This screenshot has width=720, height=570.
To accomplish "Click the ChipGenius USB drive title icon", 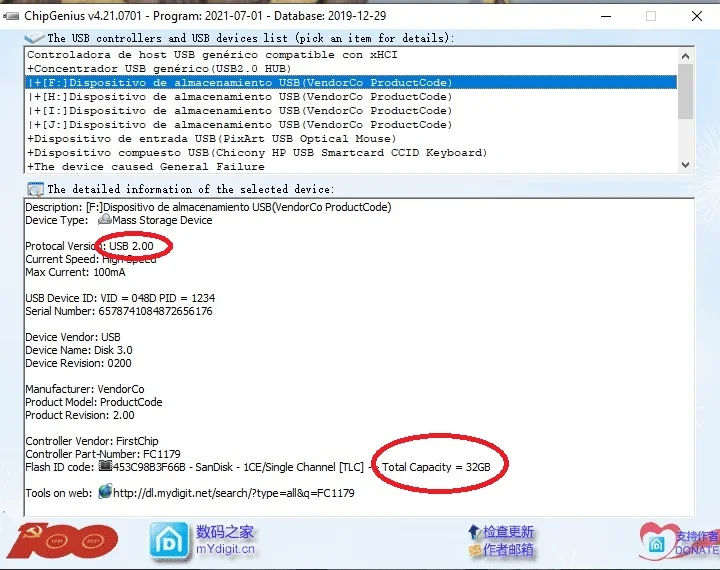I will tap(11, 17).
